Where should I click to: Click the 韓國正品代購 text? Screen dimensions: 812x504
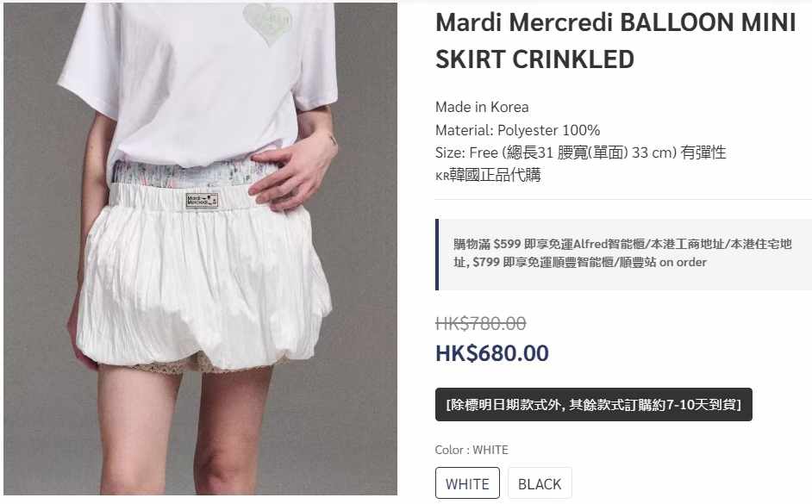tap(495, 175)
